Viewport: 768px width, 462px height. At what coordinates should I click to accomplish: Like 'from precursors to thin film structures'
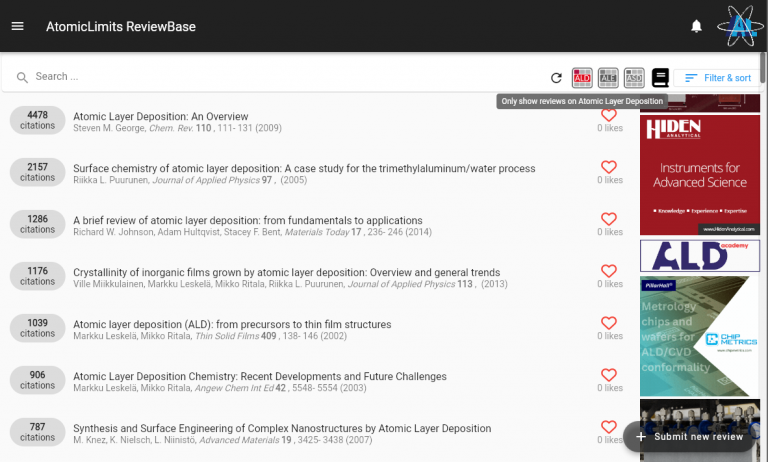click(609, 323)
